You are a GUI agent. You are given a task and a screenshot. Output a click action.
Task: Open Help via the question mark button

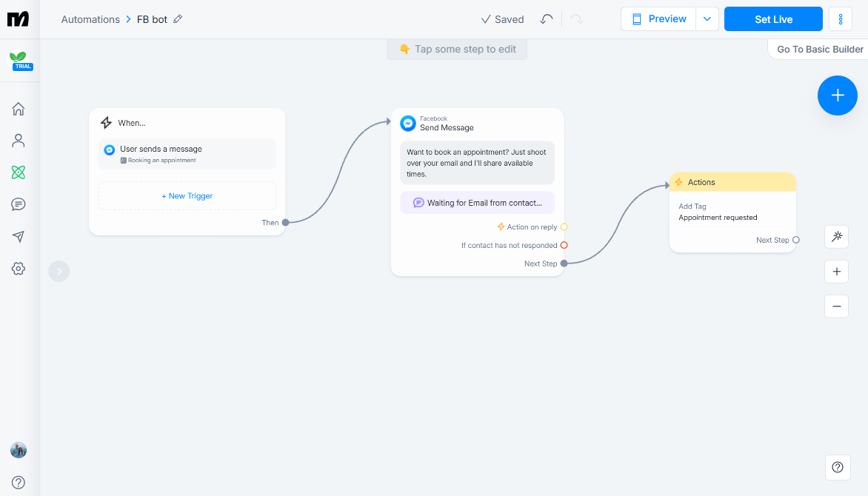838,467
